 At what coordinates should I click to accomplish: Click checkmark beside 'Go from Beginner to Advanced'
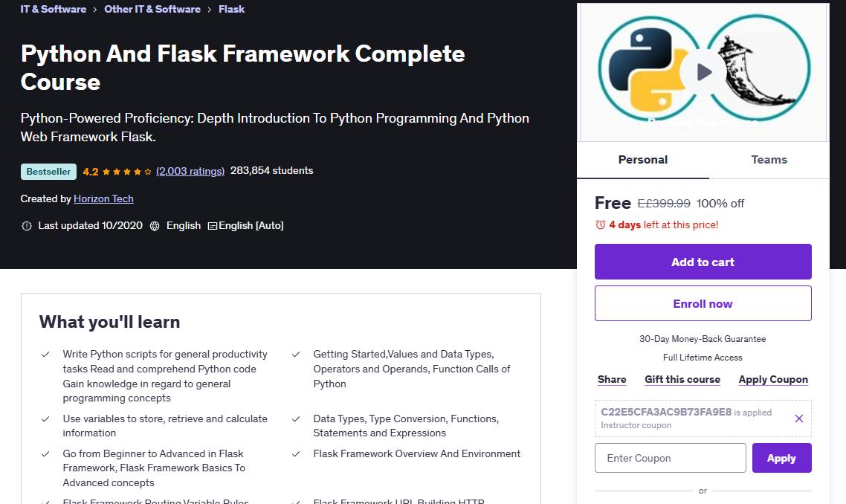pos(46,453)
